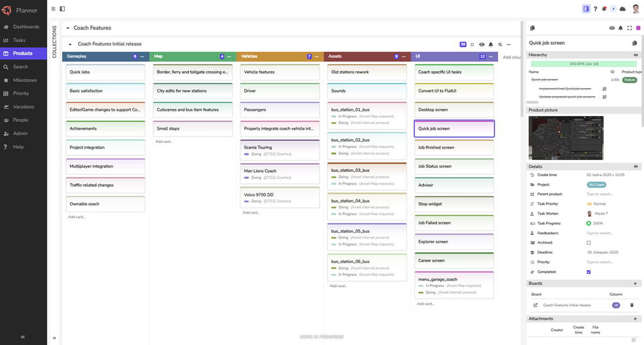Open the board three-dots more options menu
The image size is (644, 345).
[508, 45]
